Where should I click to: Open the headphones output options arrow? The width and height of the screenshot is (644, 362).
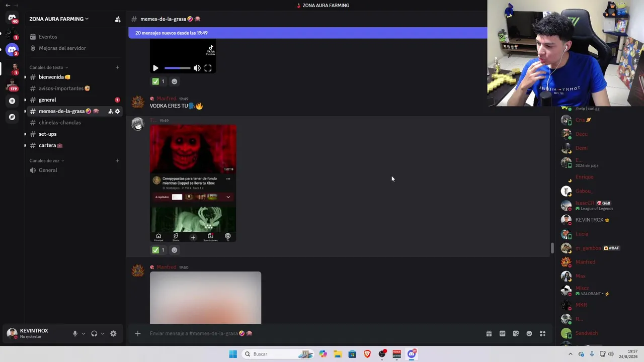point(103,333)
